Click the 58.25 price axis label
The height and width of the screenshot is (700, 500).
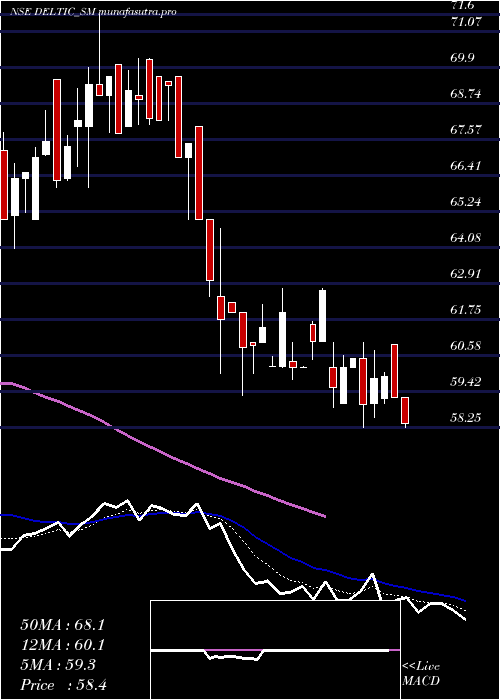click(467, 417)
